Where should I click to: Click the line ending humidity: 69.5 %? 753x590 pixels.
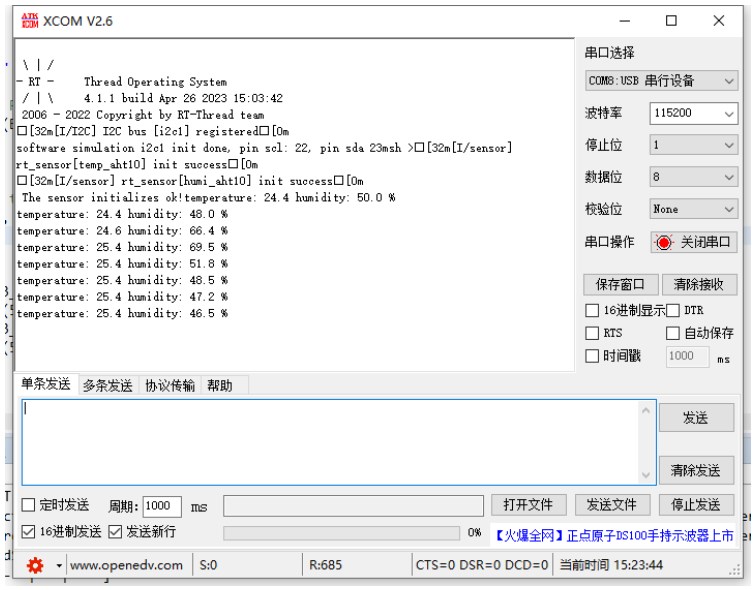tap(122, 247)
